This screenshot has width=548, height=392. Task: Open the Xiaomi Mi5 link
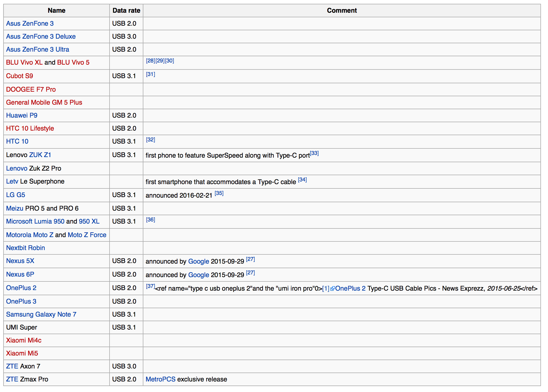click(x=22, y=353)
